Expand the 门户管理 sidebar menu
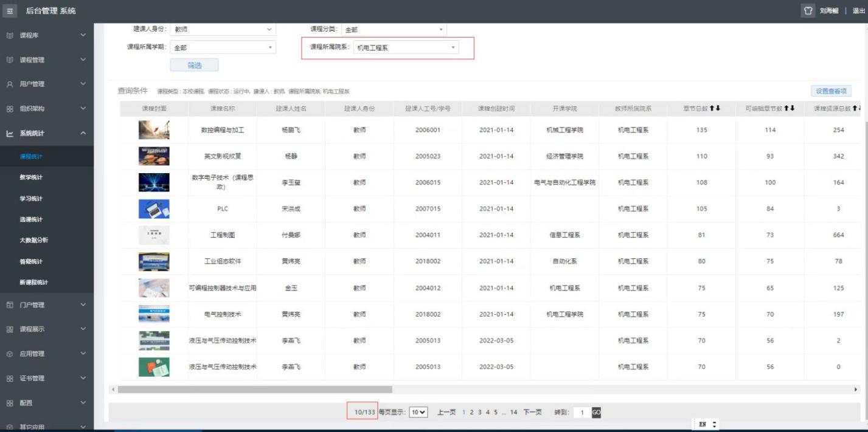Image resolution: width=868 pixels, height=432 pixels. click(x=83, y=305)
